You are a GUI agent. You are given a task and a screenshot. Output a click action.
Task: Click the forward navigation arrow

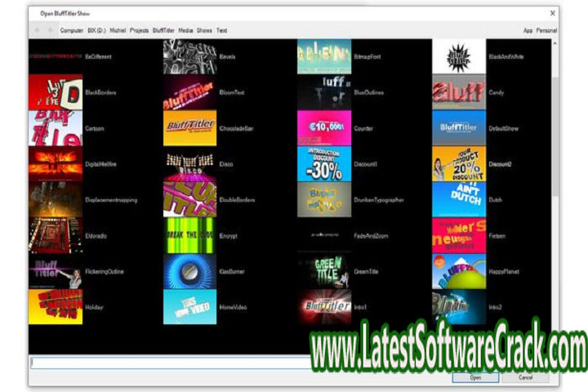[x=50, y=30]
